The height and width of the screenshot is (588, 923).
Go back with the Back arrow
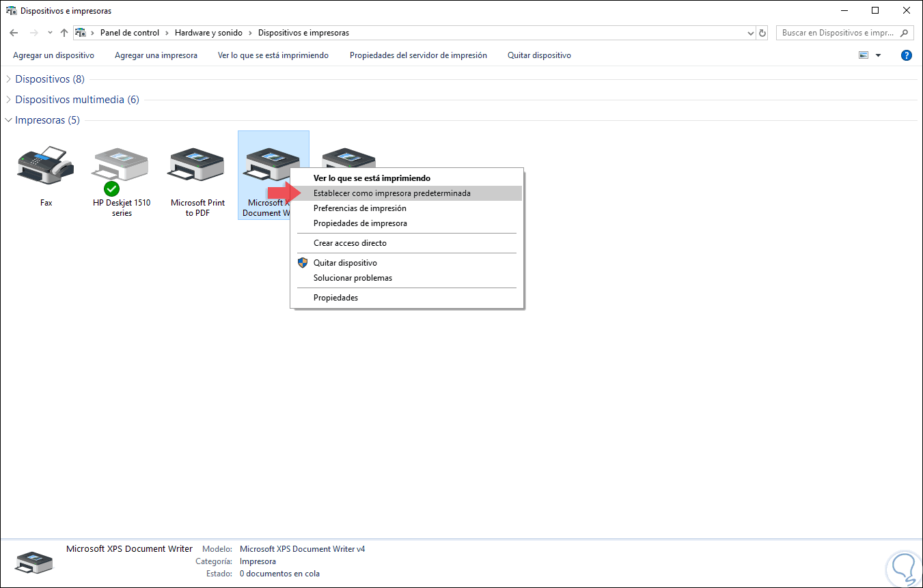pyautogui.click(x=14, y=33)
